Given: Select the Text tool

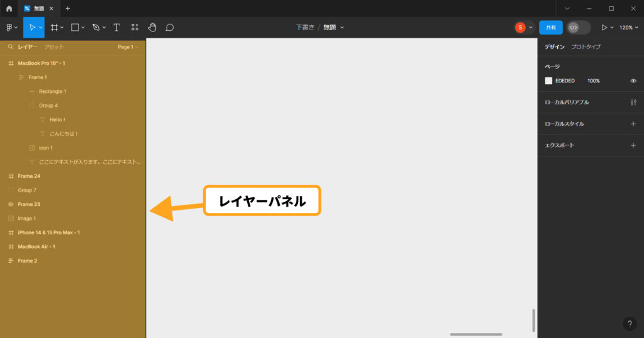Looking at the screenshot, I should tap(116, 28).
